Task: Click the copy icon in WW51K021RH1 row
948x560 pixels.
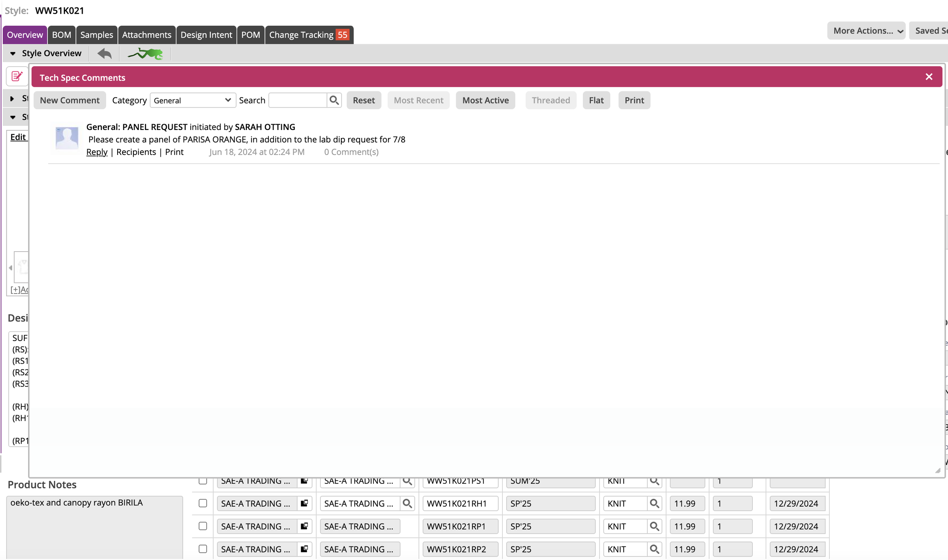Action: [304, 503]
